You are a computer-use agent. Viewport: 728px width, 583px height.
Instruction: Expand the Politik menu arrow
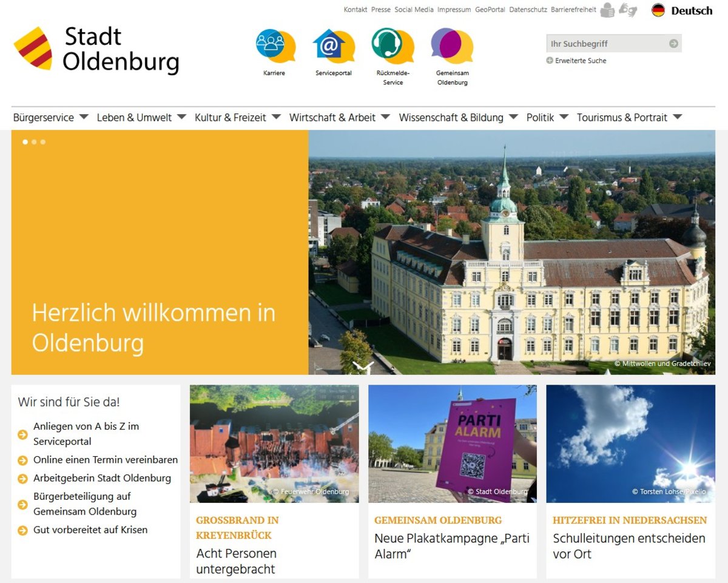(564, 117)
